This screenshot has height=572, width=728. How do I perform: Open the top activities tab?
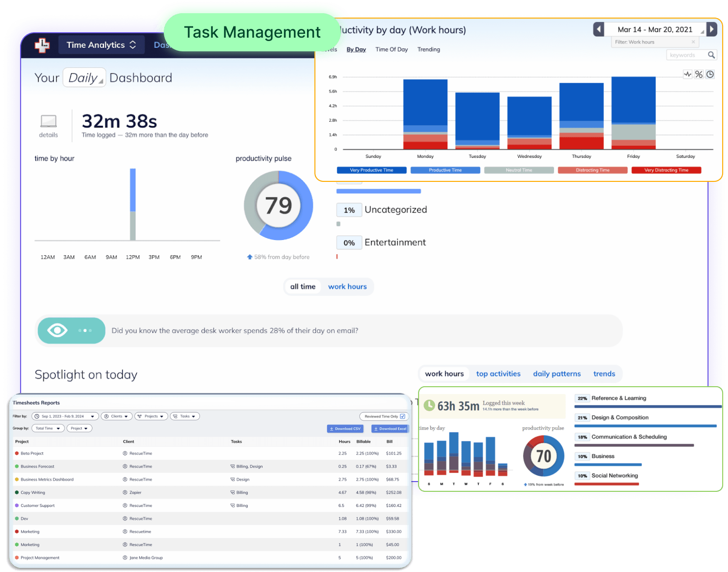(x=498, y=374)
